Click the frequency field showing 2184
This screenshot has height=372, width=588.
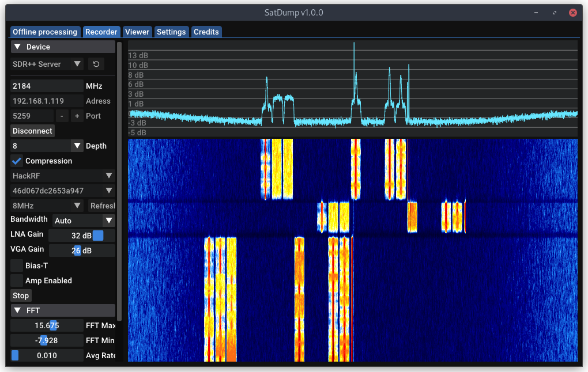point(47,86)
